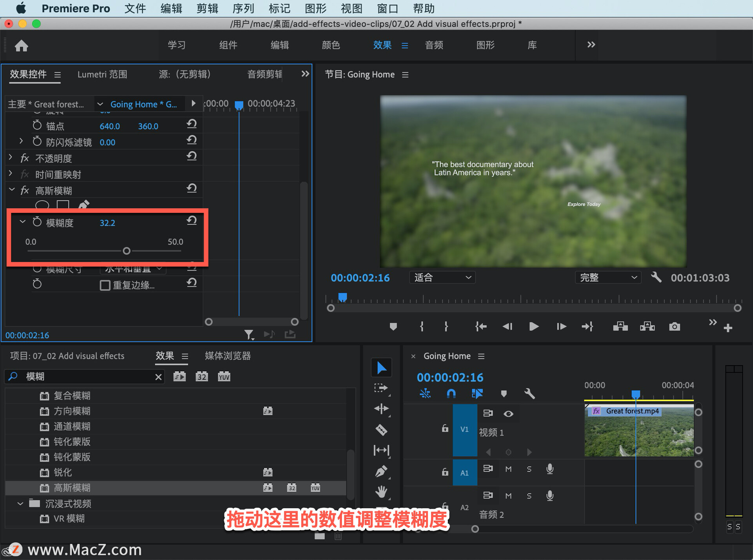Clear the 模糊 effects search field

pos(158,377)
